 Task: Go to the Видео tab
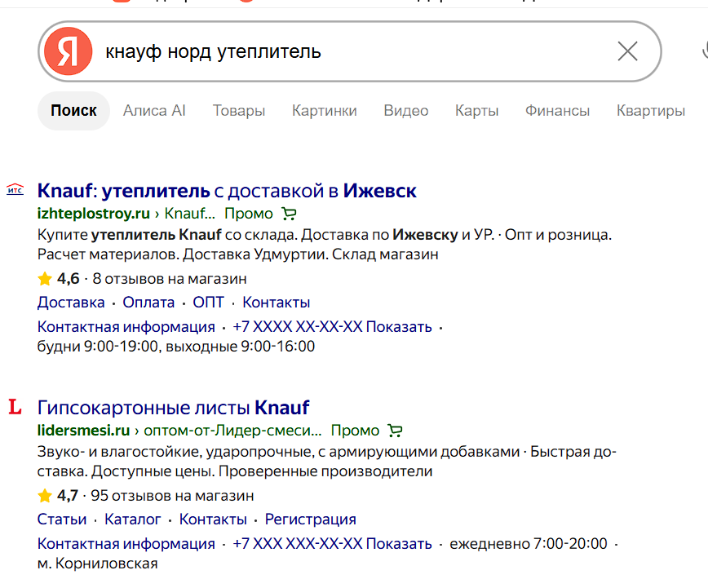tap(406, 111)
